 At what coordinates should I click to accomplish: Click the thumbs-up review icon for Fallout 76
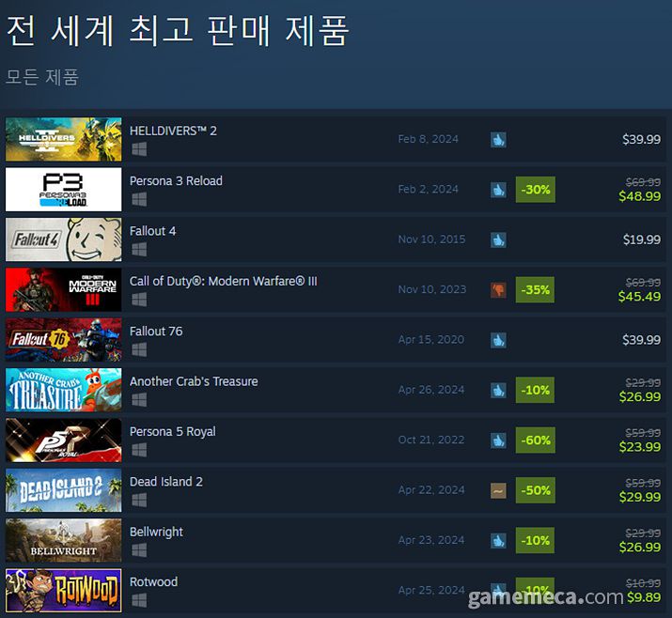pyautogui.click(x=498, y=340)
